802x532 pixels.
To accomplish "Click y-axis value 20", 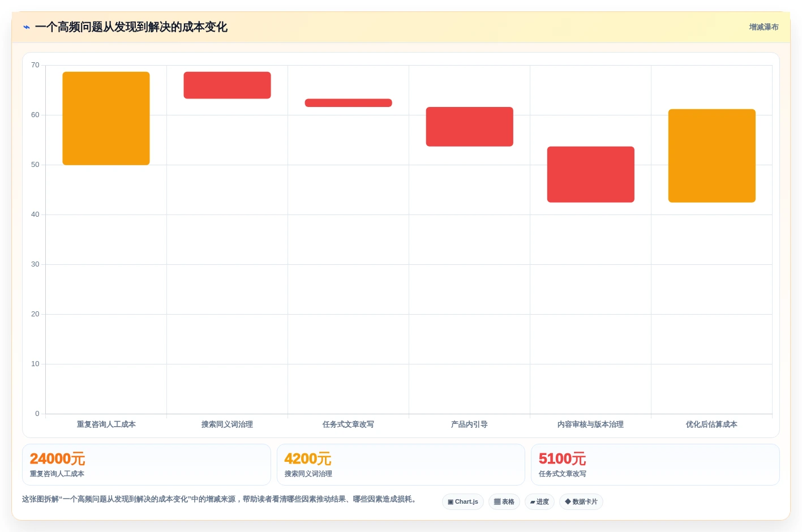I will (35, 314).
